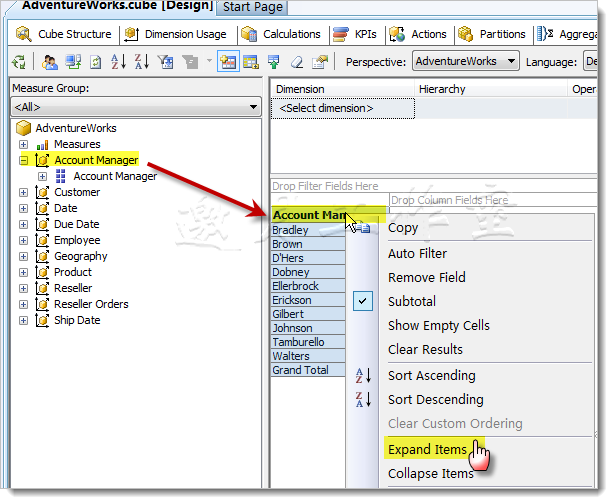The height and width of the screenshot is (504, 613).
Task: Expand the Date dimension
Action: click(x=23, y=208)
